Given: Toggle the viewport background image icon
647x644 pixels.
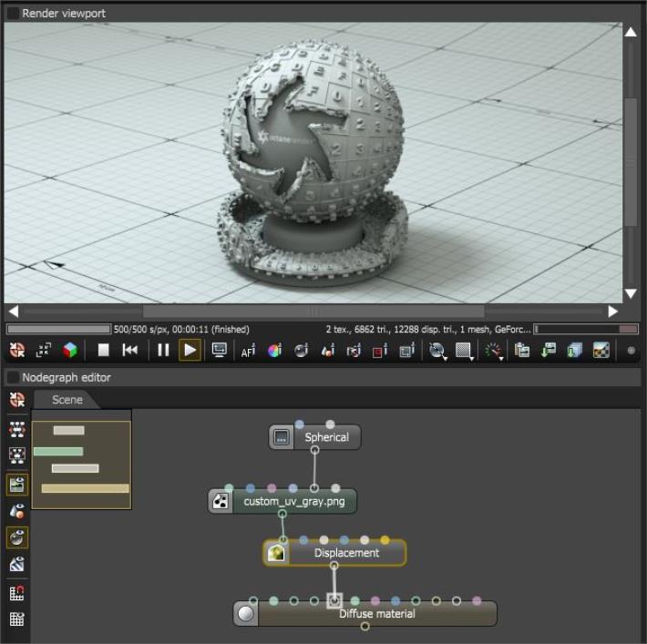Looking at the screenshot, I should click(601, 351).
